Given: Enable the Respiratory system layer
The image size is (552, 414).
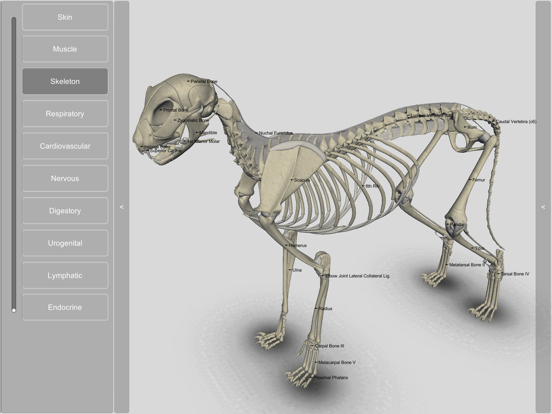Looking at the screenshot, I should pyautogui.click(x=65, y=114).
